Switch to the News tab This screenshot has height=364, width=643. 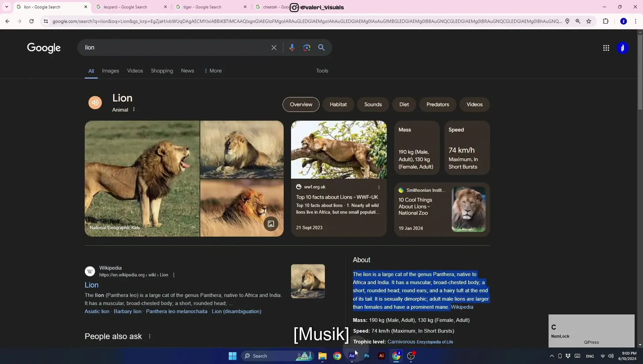pos(188,71)
